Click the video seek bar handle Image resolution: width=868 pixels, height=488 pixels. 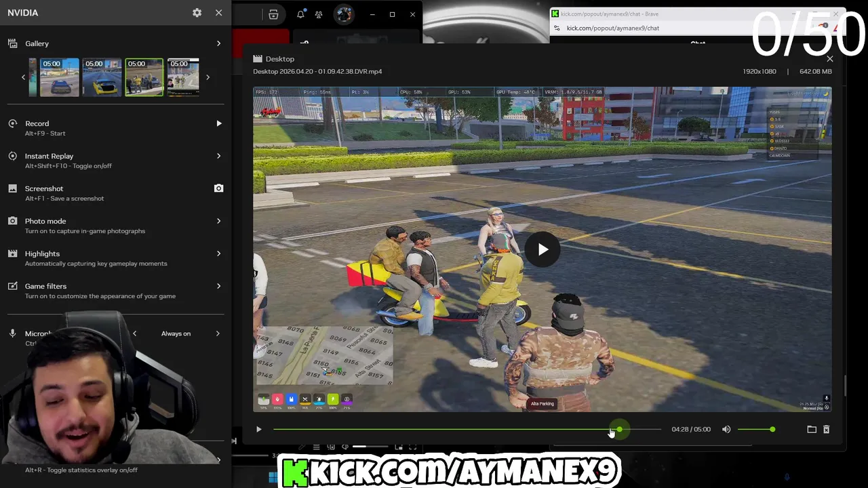point(619,429)
